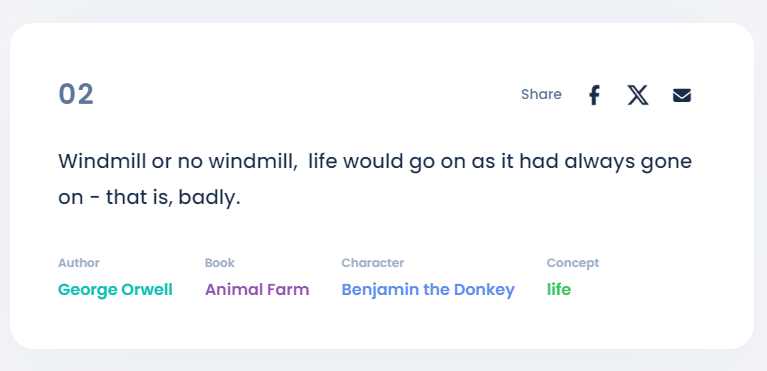767x371 pixels.
Task: Click the phrase 'life would go on'
Action: (x=387, y=162)
